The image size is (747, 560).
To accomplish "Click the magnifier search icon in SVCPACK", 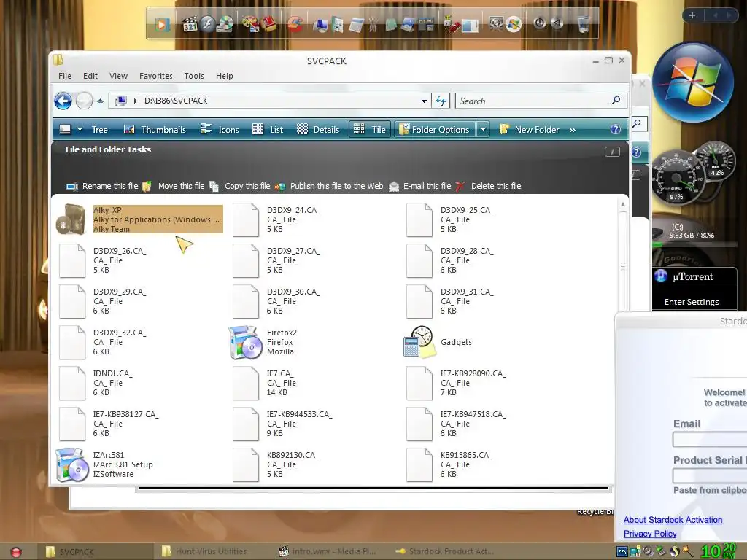I will tap(616, 101).
